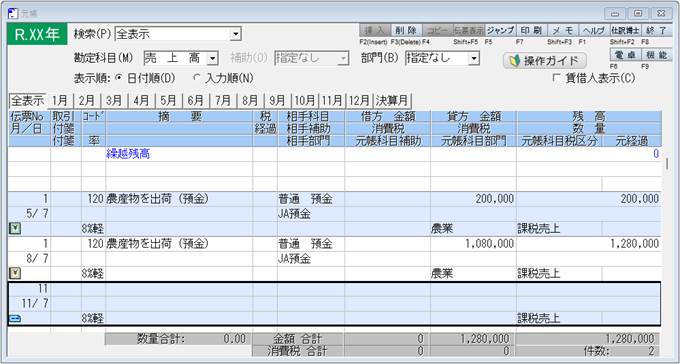The height and width of the screenshot is (364, 680).
Task: Click the 1,280,000 balance in 8/7 row
Action: pos(634,244)
